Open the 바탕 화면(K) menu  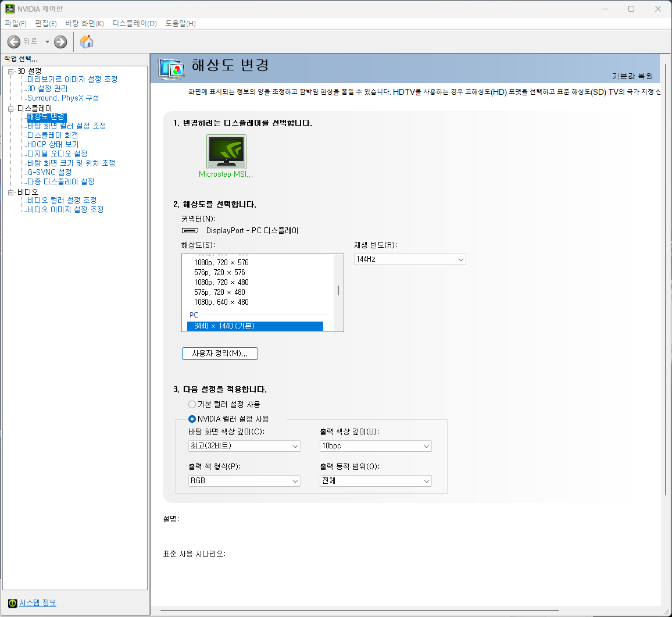(x=84, y=24)
